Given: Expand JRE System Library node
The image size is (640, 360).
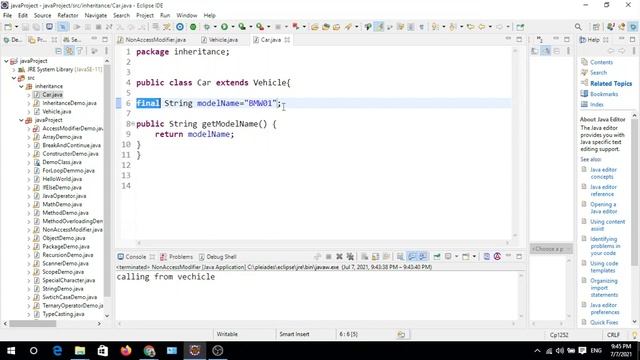Looking at the screenshot, I should [14, 70].
